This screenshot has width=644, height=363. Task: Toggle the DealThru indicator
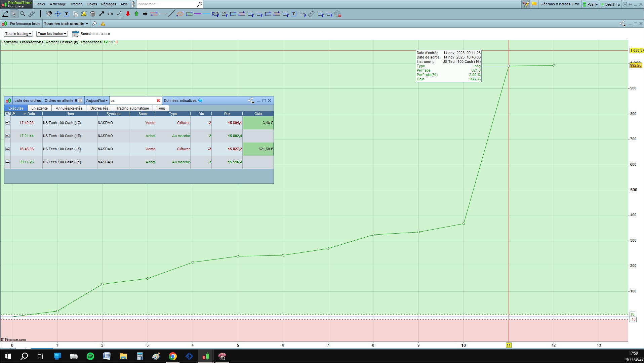click(x=610, y=4)
